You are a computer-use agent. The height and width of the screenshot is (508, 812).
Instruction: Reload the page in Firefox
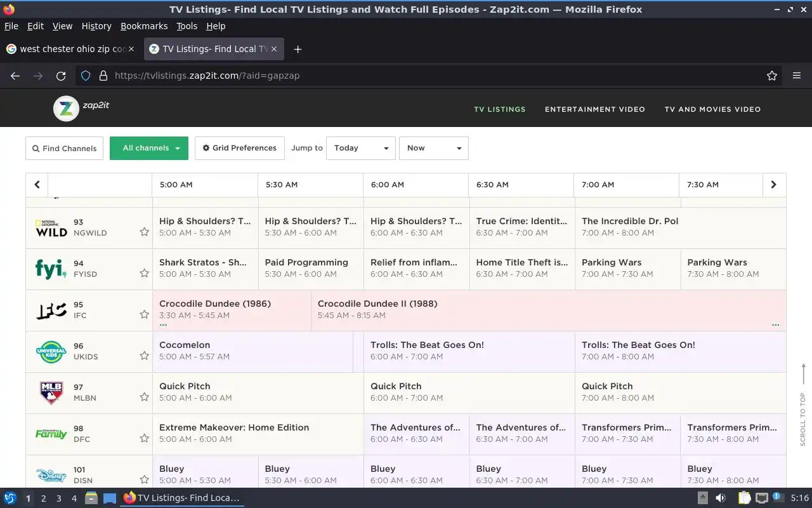tap(61, 76)
